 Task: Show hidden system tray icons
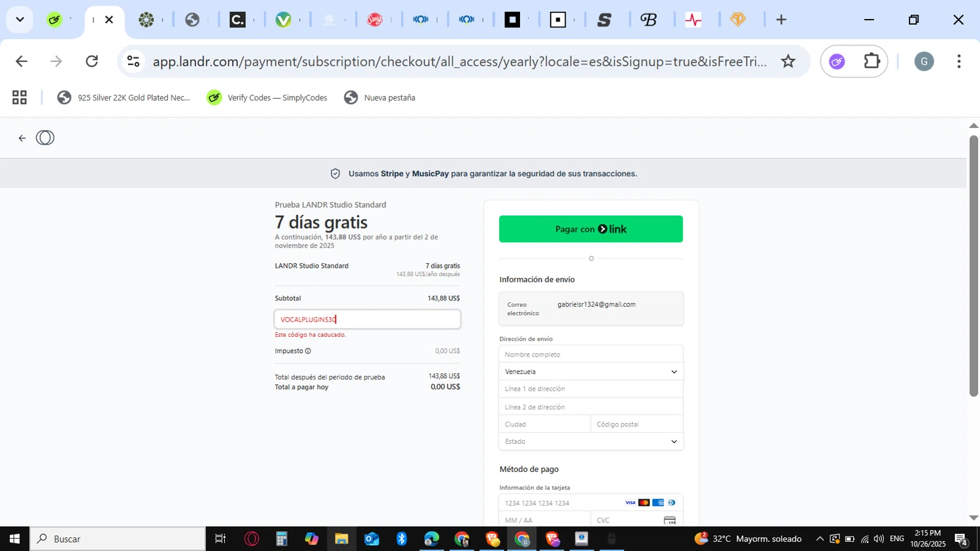(820, 539)
